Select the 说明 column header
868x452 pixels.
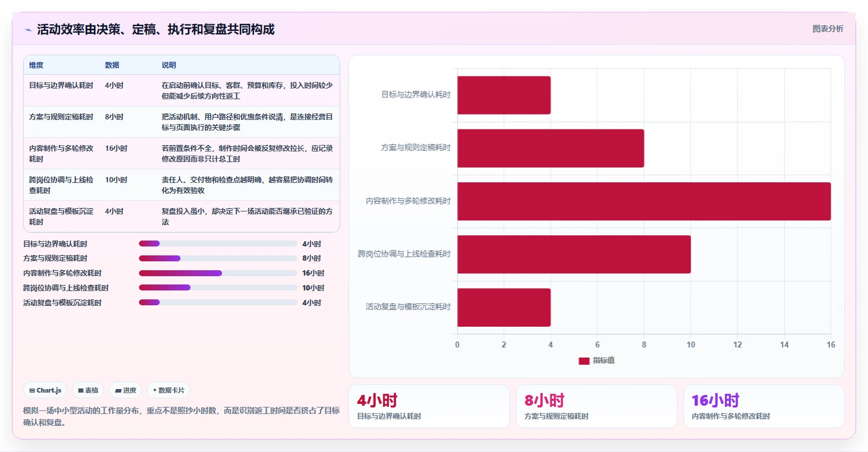(x=169, y=65)
